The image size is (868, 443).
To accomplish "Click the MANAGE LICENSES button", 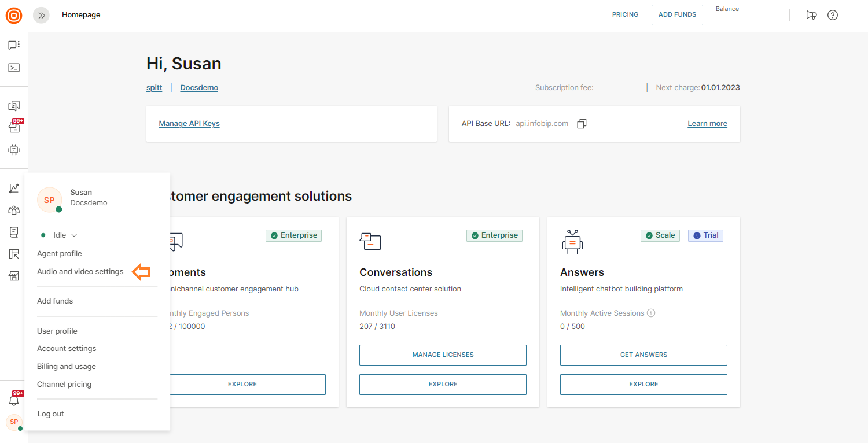I will (x=443, y=355).
